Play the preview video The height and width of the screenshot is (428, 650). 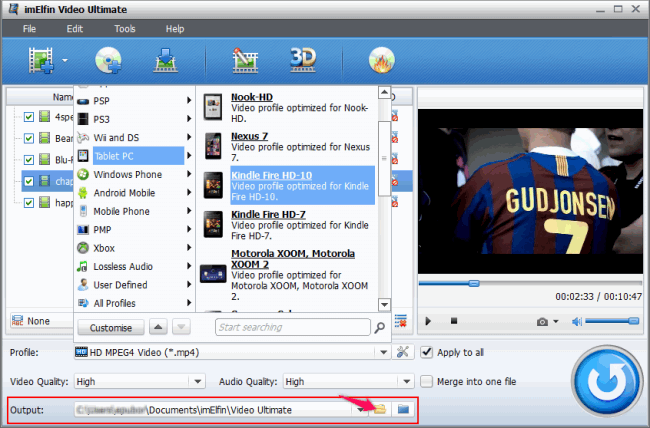[x=428, y=321]
